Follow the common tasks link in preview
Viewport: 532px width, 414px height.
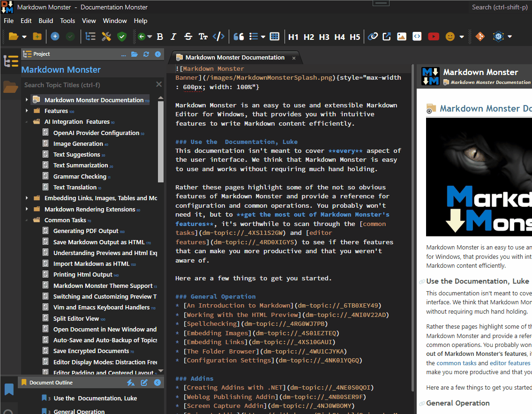457,363
